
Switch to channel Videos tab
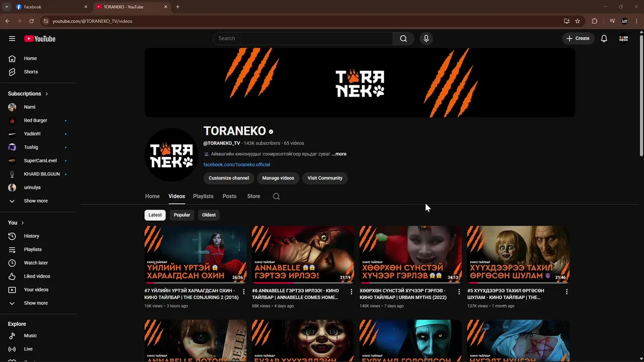pos(177,197)
